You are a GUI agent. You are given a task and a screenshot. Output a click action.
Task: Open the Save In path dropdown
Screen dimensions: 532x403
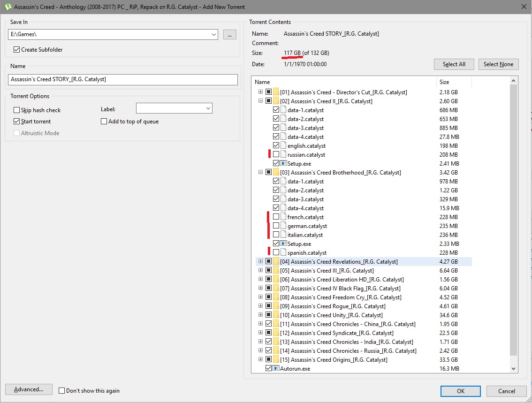pyautogui.click(x=214, y=34)
